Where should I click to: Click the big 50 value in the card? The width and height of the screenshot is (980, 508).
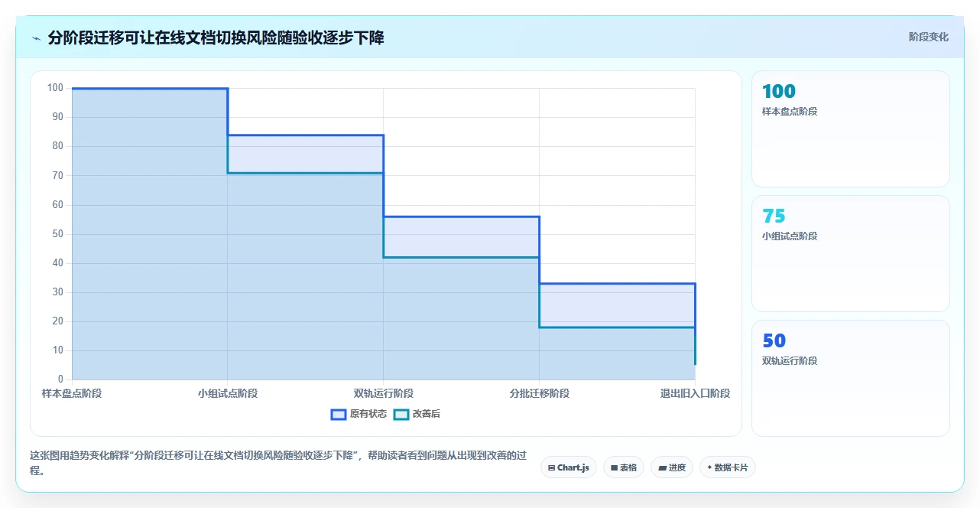pos(774,340)
